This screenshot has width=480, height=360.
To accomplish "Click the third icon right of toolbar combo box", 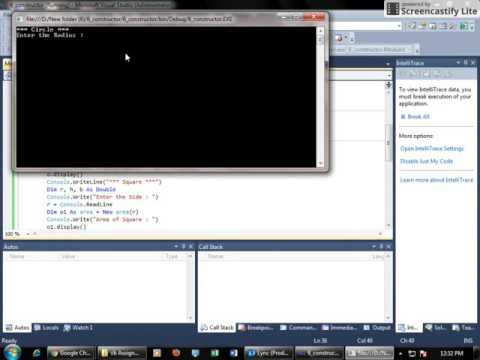I will [433, 26].
